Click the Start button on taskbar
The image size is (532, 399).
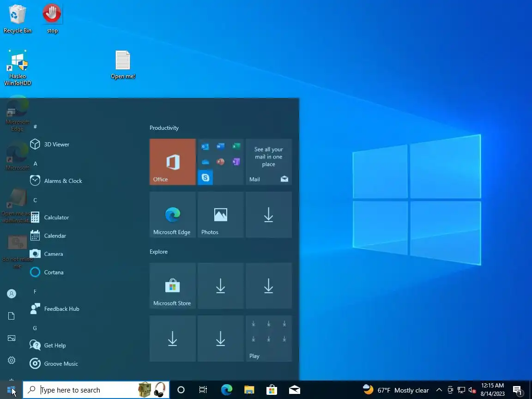[x=11, y=390]
